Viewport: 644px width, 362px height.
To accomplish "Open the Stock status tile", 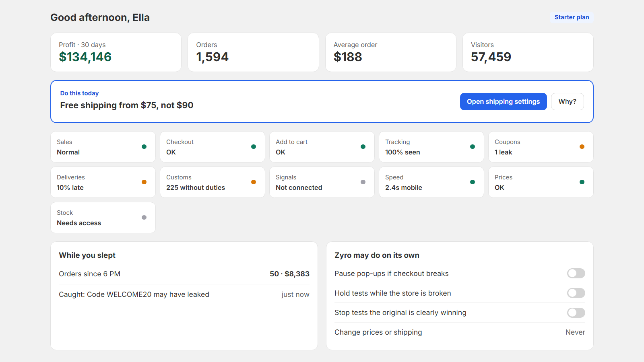I will point(103,218).
